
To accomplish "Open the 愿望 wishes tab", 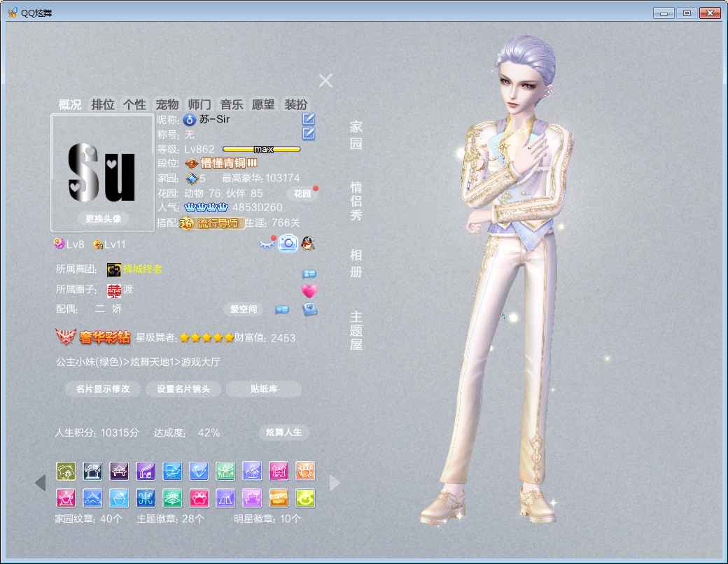I will pos(263,104).
